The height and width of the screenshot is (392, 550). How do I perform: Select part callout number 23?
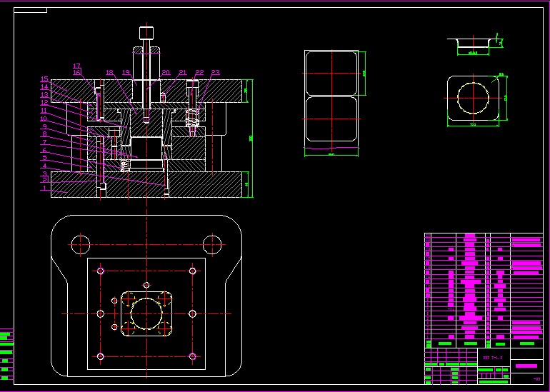coord(216,73)
